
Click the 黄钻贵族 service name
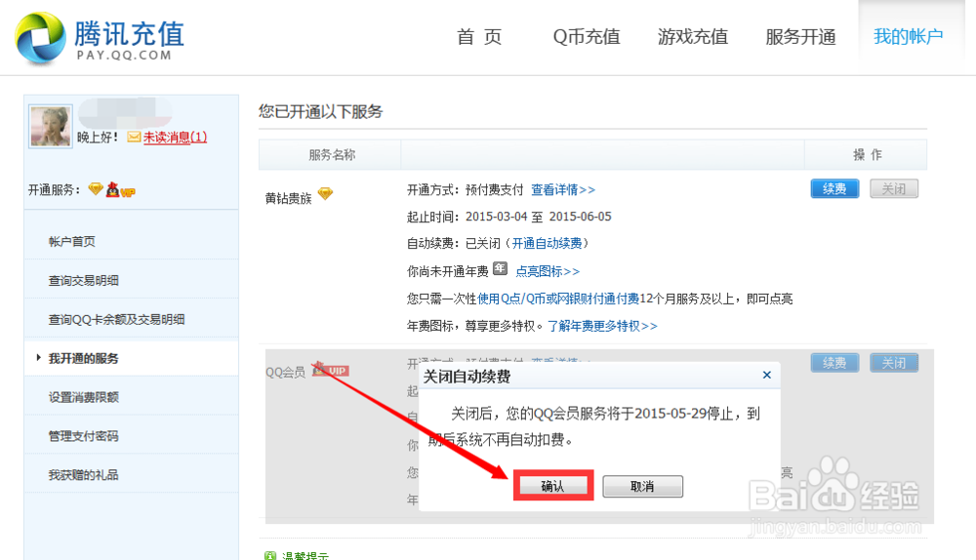288,198
